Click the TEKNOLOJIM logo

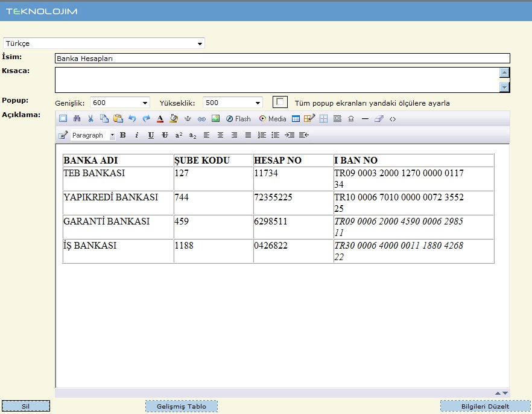point(42,11)
